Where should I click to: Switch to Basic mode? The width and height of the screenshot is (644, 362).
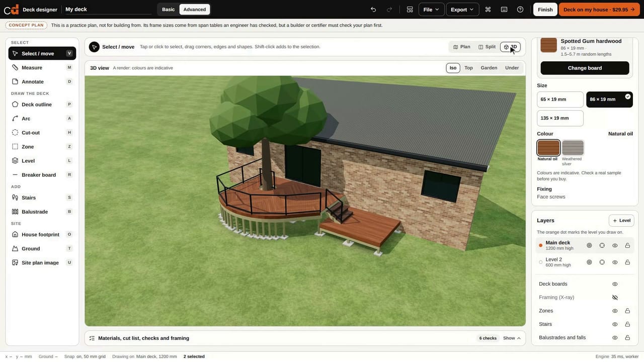pos(169,10)
